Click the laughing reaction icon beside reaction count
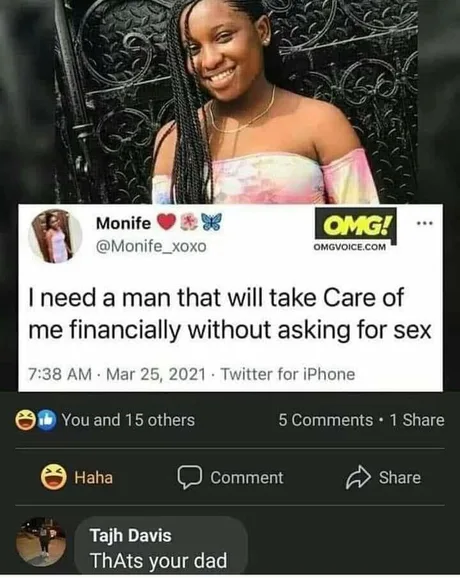460x578 pixels. (x=25, y=421)
